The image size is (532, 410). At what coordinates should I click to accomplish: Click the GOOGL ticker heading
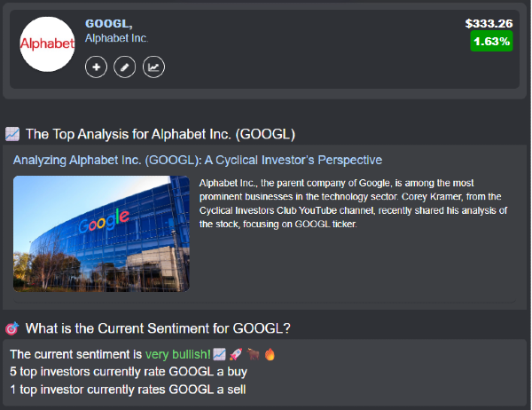pos(108,23)
